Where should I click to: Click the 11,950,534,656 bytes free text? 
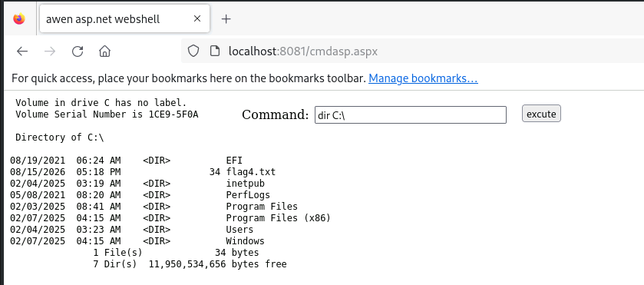[218, 264]
